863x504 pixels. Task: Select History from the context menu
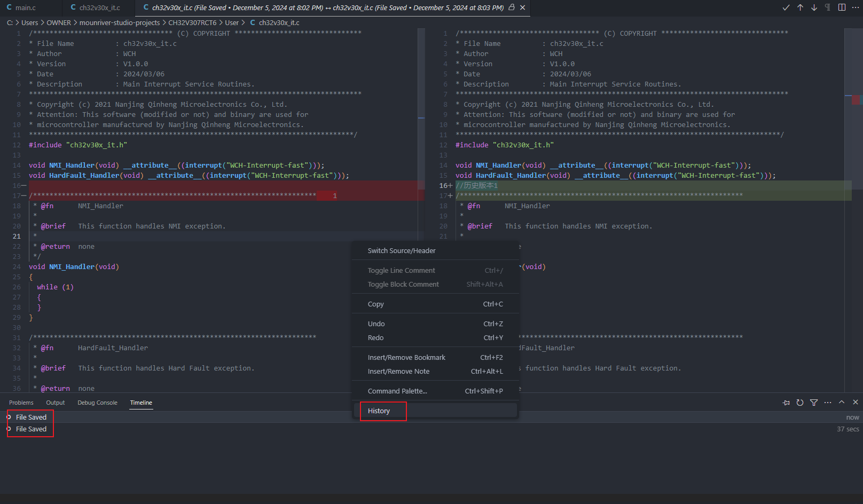click(379, 411)
